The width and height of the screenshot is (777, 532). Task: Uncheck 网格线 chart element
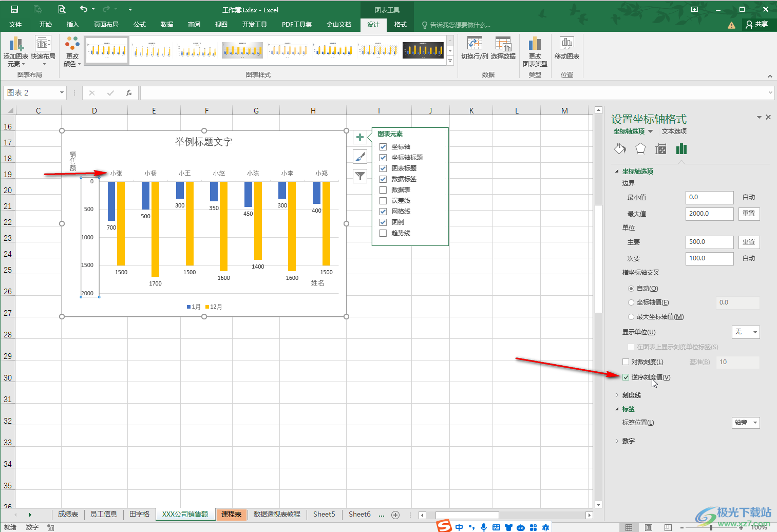(383, 212)
